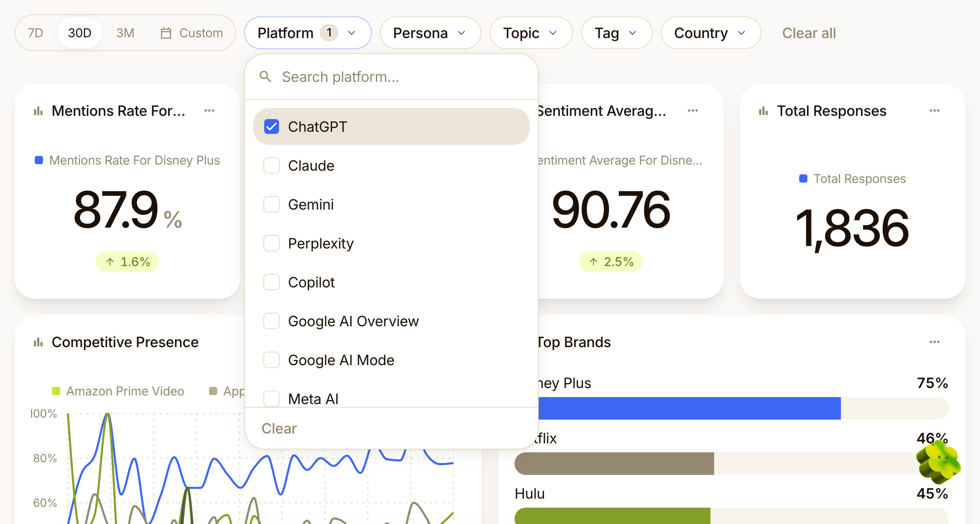Click the Hulu brand label
The image size is (980, 524).
pyautogui.click(x=530, y=494)
